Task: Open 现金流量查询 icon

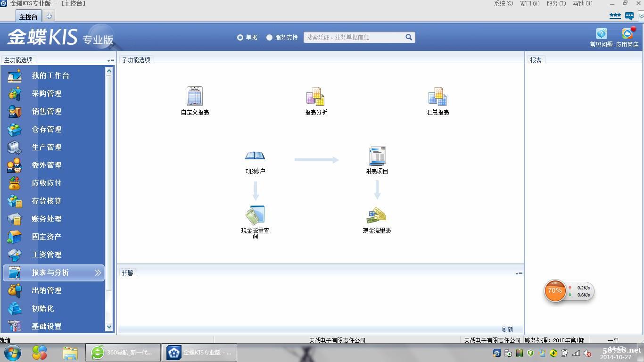Action: pyautogui.click(x=255, y=215)
